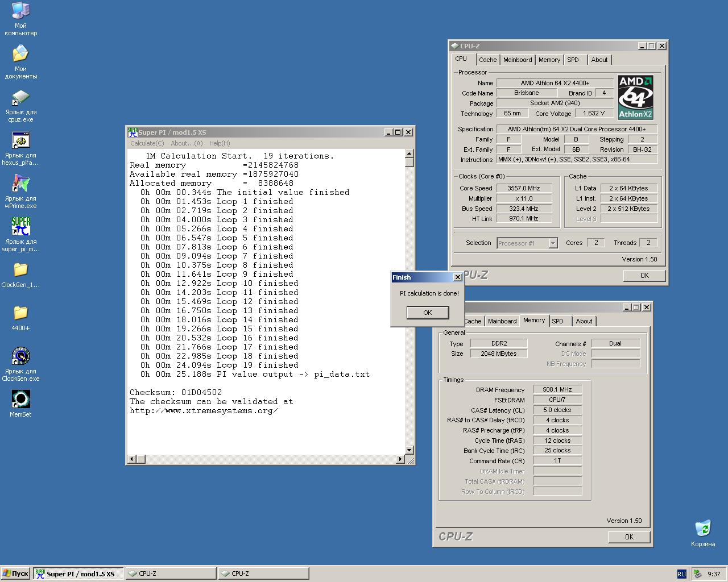
Task: Click OK in lower CPU-Z Memory window
Action: 629,537
